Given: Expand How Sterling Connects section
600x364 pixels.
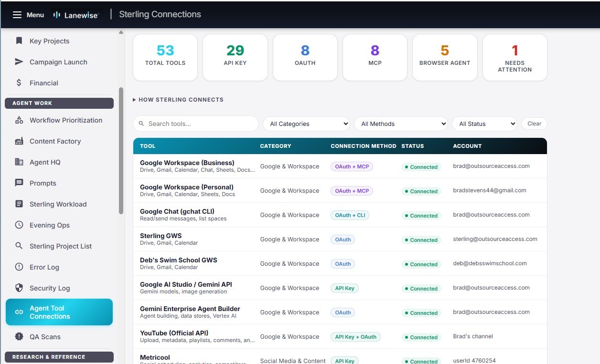Looking at the screenshot, I should pos(178,100).
